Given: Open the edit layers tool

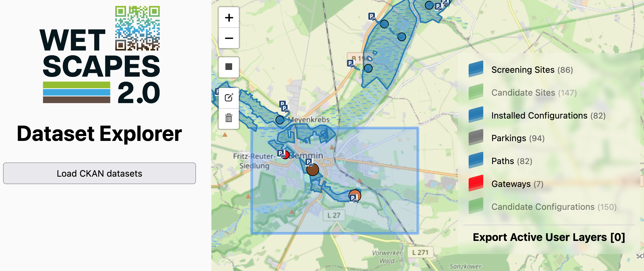Looking at the screenshot, I should pyautogui.click(x=229, y=98).
